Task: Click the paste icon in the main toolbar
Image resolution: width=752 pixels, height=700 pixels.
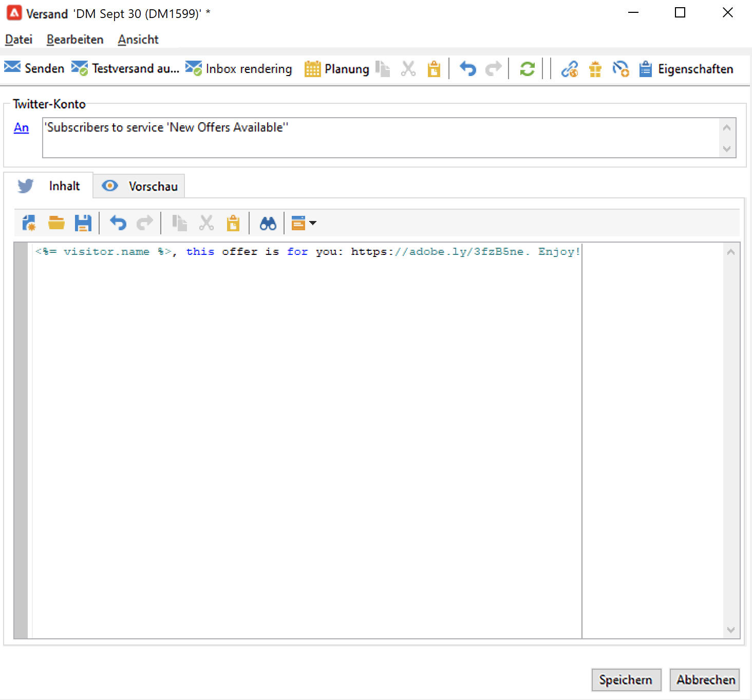Action: pos(434,68)
